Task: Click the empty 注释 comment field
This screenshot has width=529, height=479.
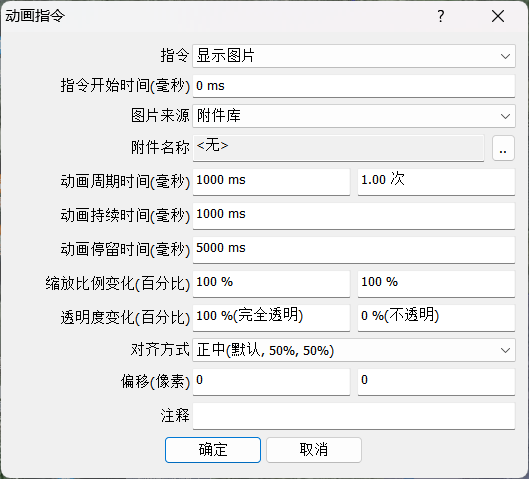Action: [x=354, y=416]
